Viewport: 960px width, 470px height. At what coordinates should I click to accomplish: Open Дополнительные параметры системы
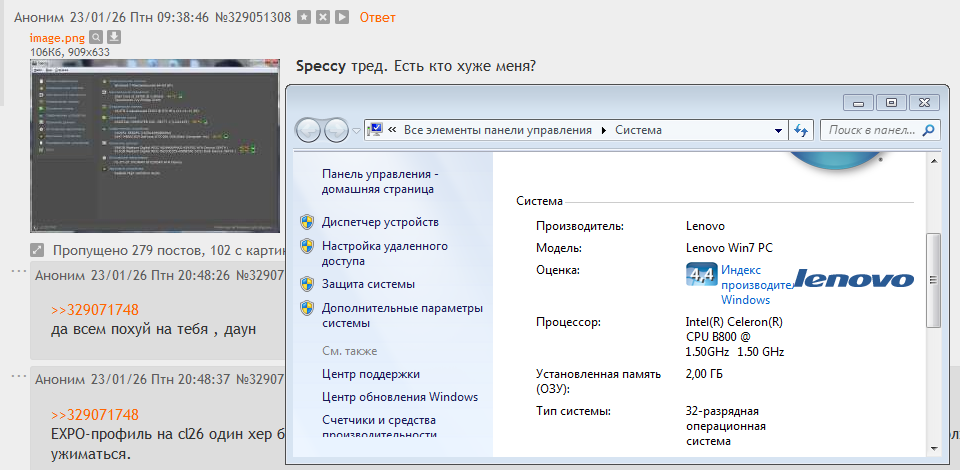coord(402,315)
